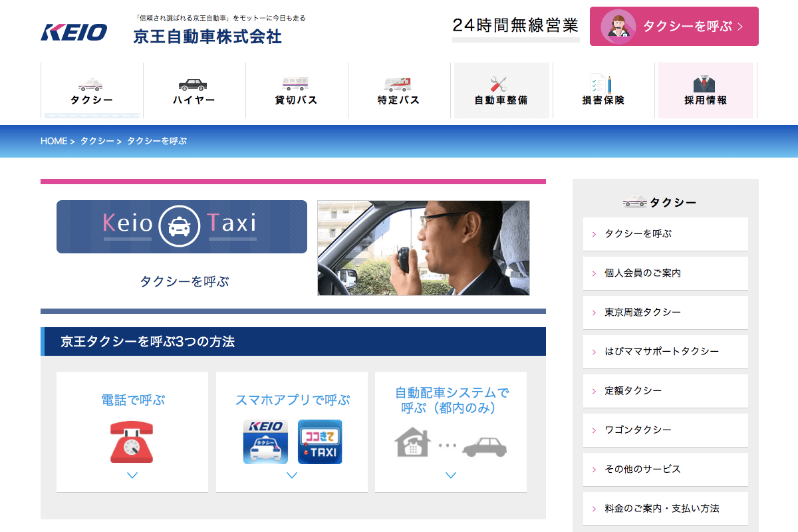Open sidebar link その他のサービス
This screenshot has width=798, height=532.
click(x=666, y=469)
